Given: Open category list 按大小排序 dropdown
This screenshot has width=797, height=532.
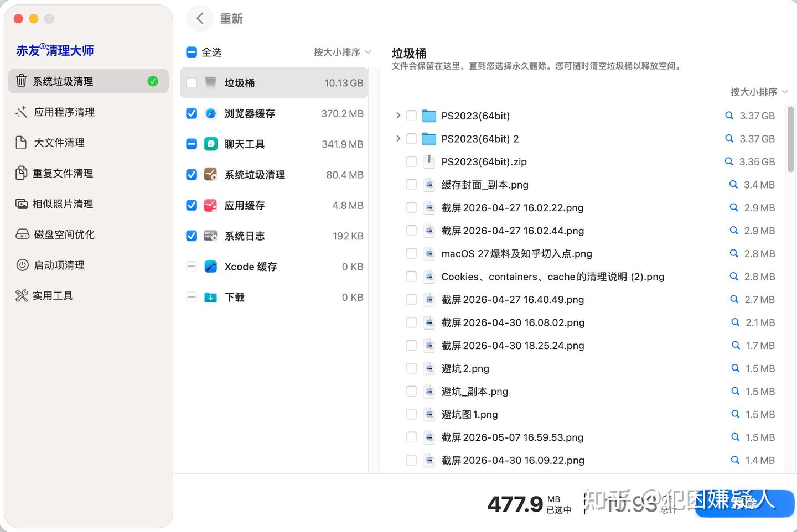Looking at the screenshot, I should (342, 52).
